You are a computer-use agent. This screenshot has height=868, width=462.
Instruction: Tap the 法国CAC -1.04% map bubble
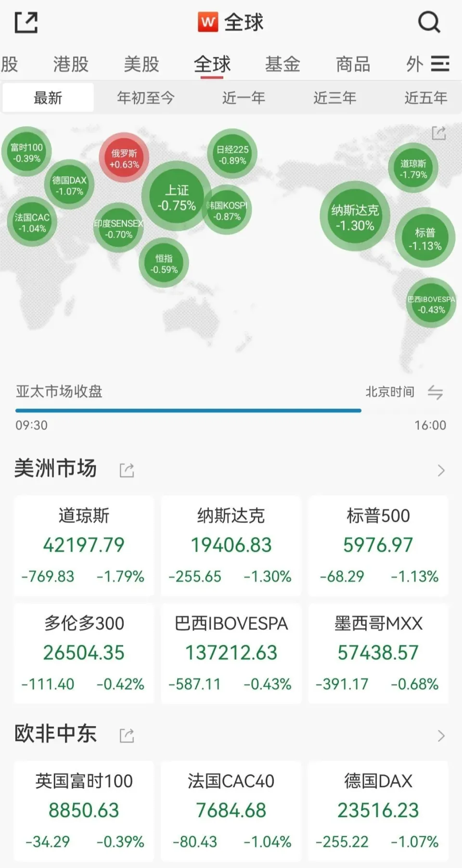[32, 222]
